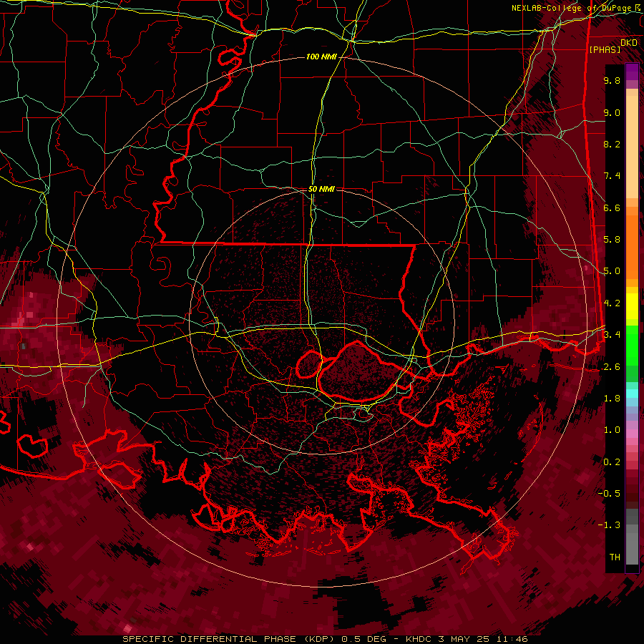The width and height of the screenshot is (644, 644).
Task: Click the DKD product code label
Action: click(x=629, y=43)
